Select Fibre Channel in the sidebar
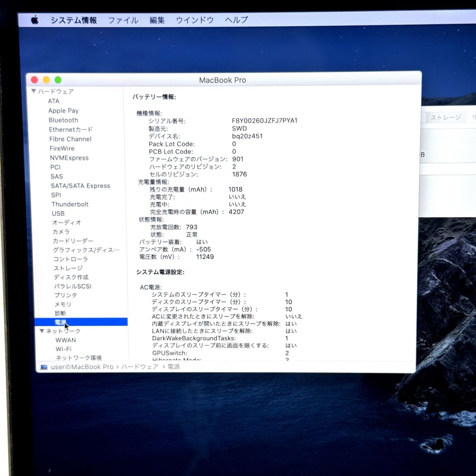Screen dimensions: 476x476 [70, 139]
